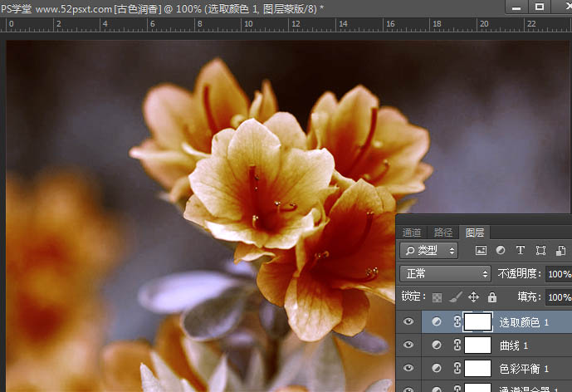This screenshot has width=572, height=392.
Task: Select the 曲线 1 layer name
Action: pos(514,345)
